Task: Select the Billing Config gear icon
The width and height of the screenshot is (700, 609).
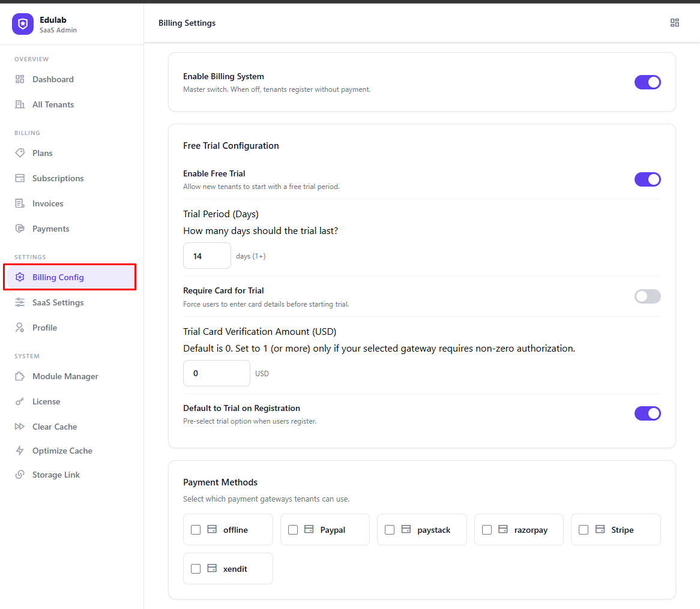Action: (20, 277)
